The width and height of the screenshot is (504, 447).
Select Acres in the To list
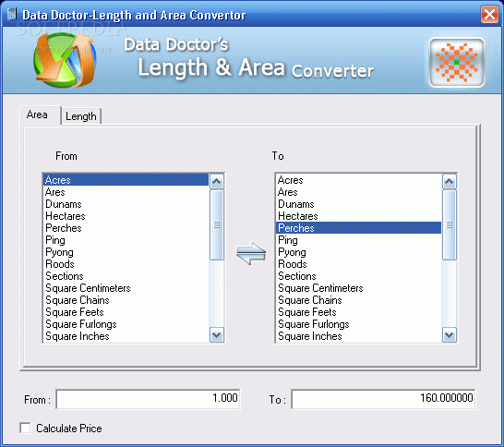(359, 180)
